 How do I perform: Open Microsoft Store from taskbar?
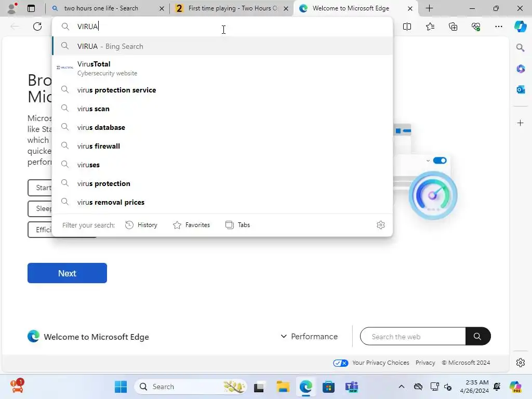click(x=328, y=387)
